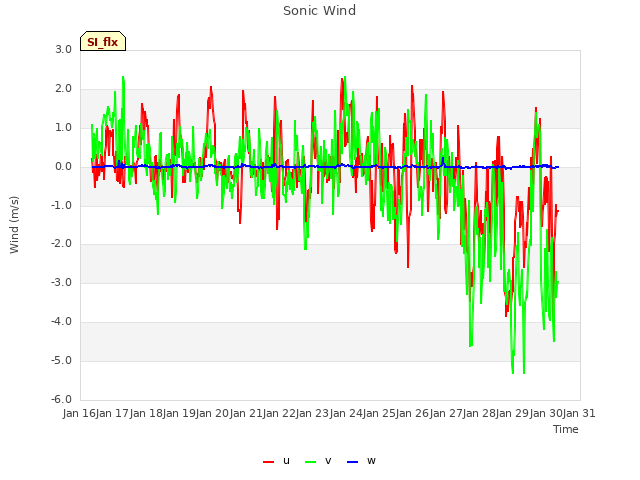Image resolution: width=640 pixels, height=480 pixels.
Task: Click the Jan 16 tick label
Action: [x=79, y=413]
